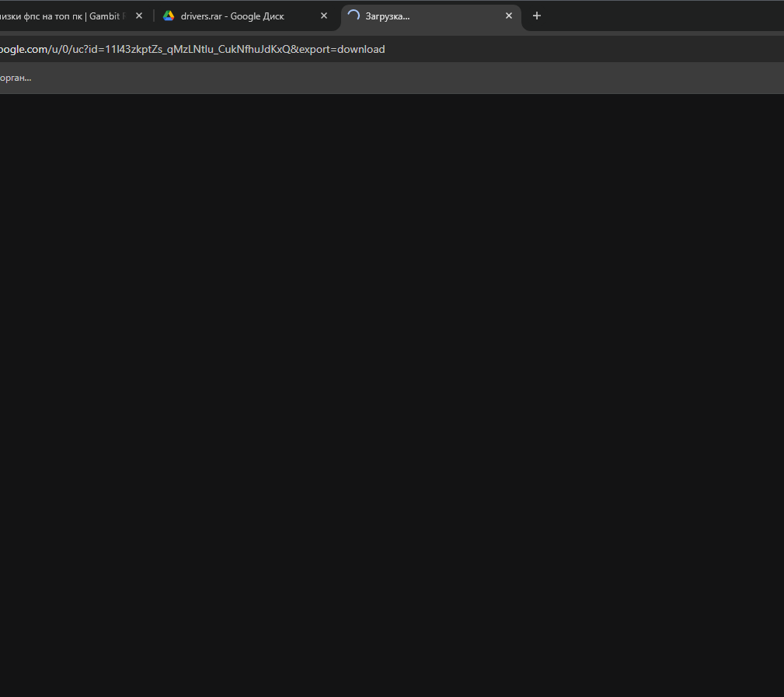The width and height of the screenshot is (784, 697).
Task: Click the word 'Gambit' in the first tab title
Action: click(x=105, y=16)
